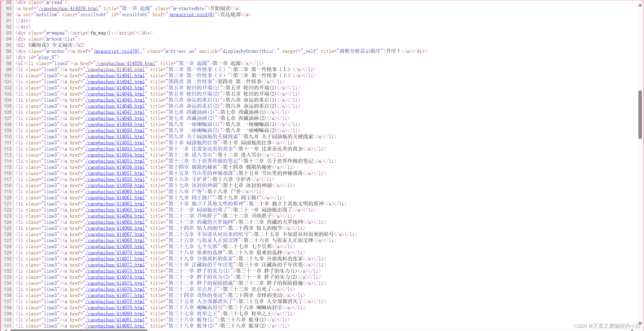Open link /canghaihua/414069.html
Screen dimensions: 644x331
point(115,247)
